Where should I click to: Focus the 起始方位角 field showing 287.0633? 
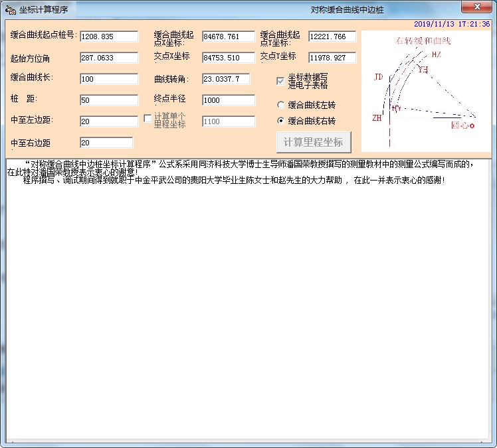pyautogui.click(x=109, y=58)
